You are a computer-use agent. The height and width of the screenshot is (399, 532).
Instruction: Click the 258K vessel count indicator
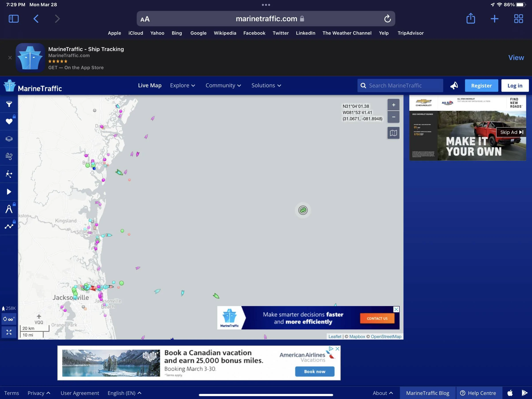tap(9, 308)
